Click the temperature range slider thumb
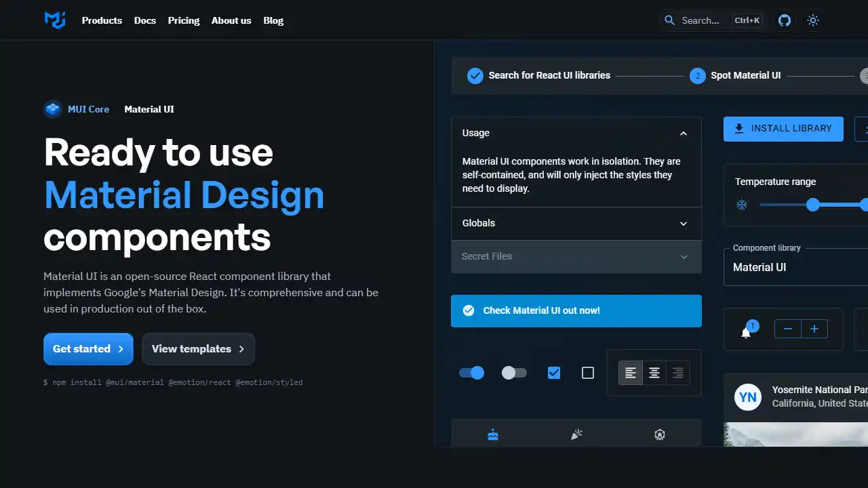Viewport: 868px width, 488px height. tap(813, 205)
